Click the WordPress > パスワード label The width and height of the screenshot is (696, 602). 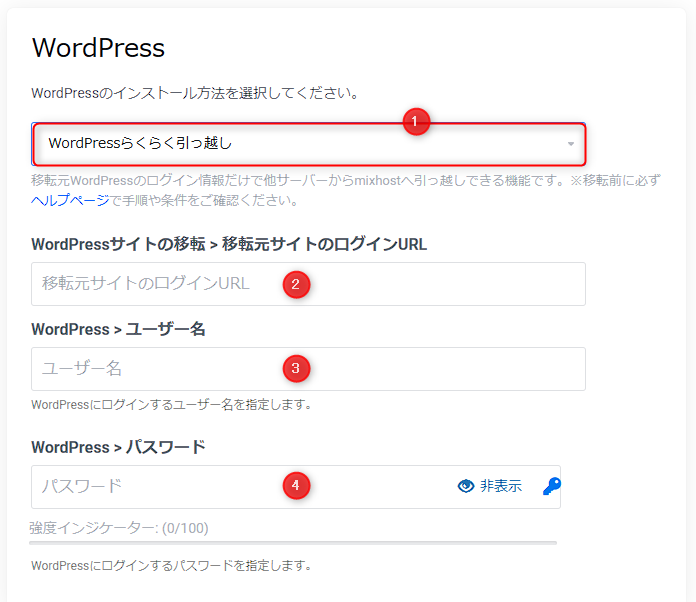click(119, 447)
